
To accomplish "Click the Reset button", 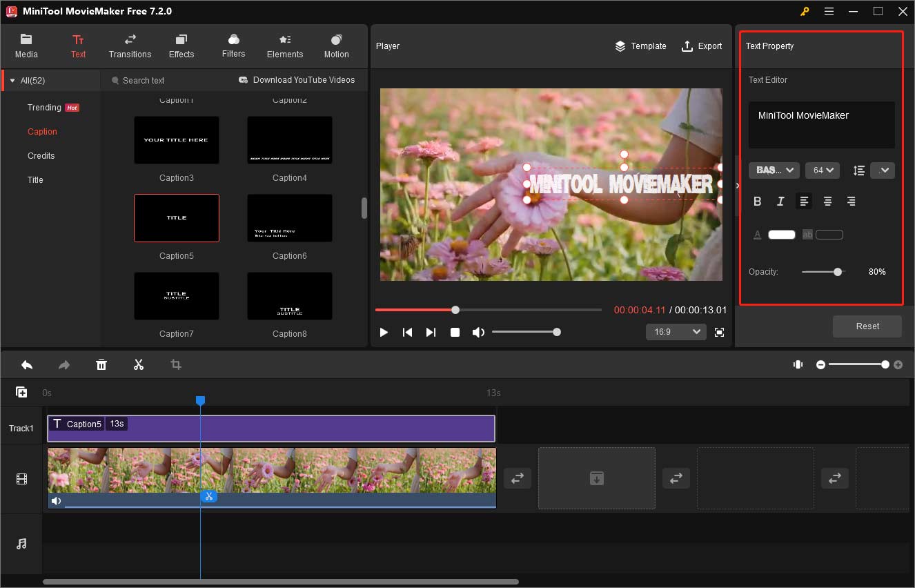I will click(x=867, y=326).
